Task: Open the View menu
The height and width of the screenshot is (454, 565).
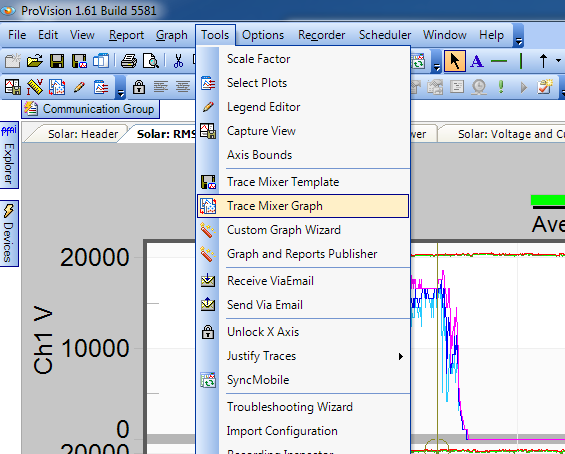Action: (x=82, y=35)
